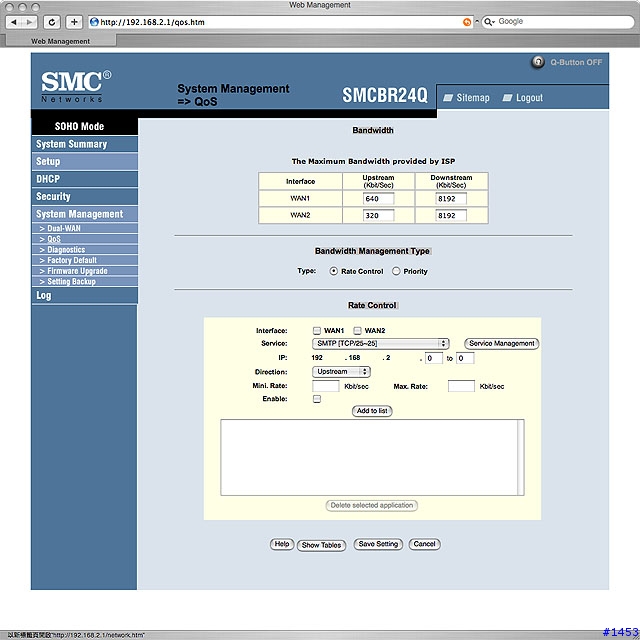Click Delete selected application button
Image resolution: width=640 pixels, height=640 pixels.
pyautogui.click(x=371, y=506)
